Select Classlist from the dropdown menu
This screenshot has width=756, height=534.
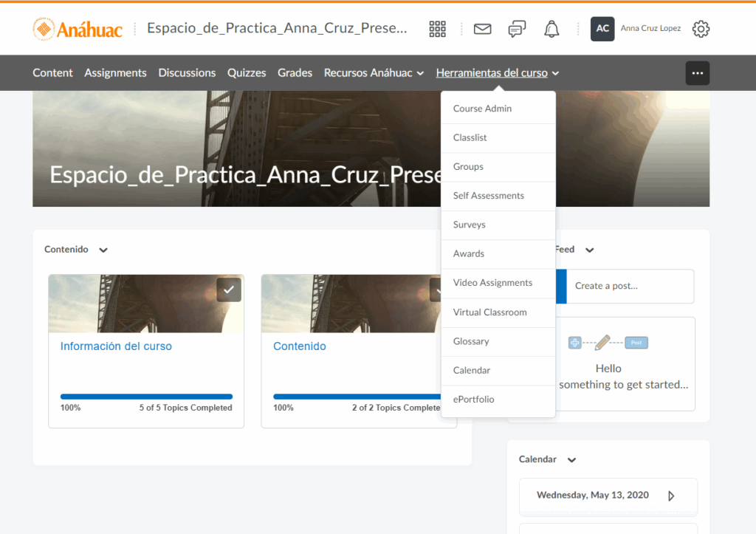point(470,138)
